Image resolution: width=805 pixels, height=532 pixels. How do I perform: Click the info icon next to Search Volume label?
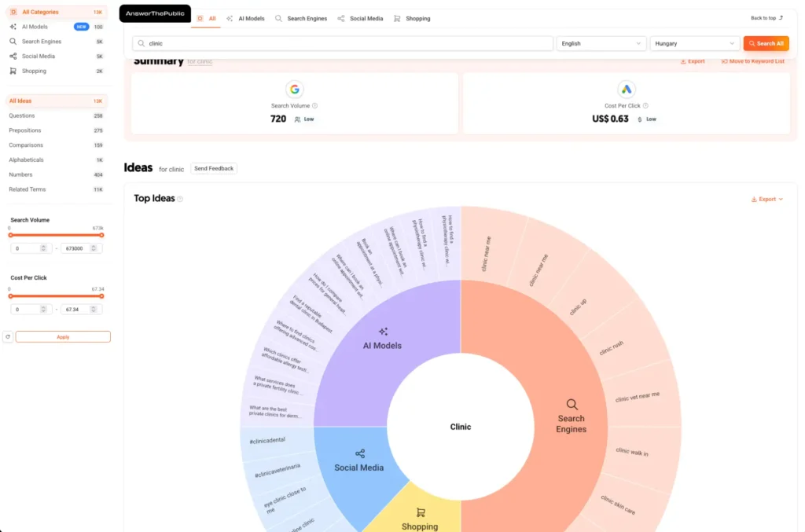(x=315, y=105)
